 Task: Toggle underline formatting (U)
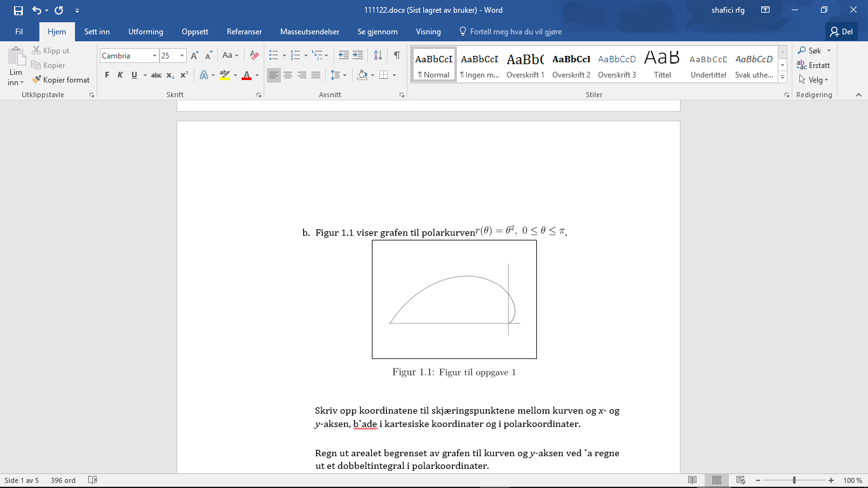(134, 75)
